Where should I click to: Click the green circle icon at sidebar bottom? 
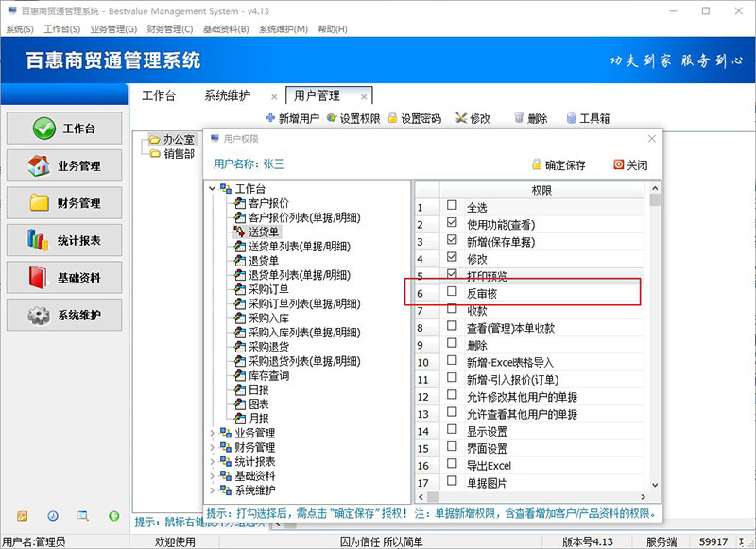pos(113,516)
